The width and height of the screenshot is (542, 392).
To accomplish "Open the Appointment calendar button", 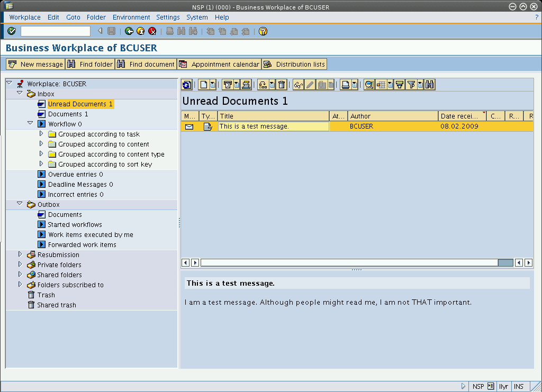I will coord(219,64).
